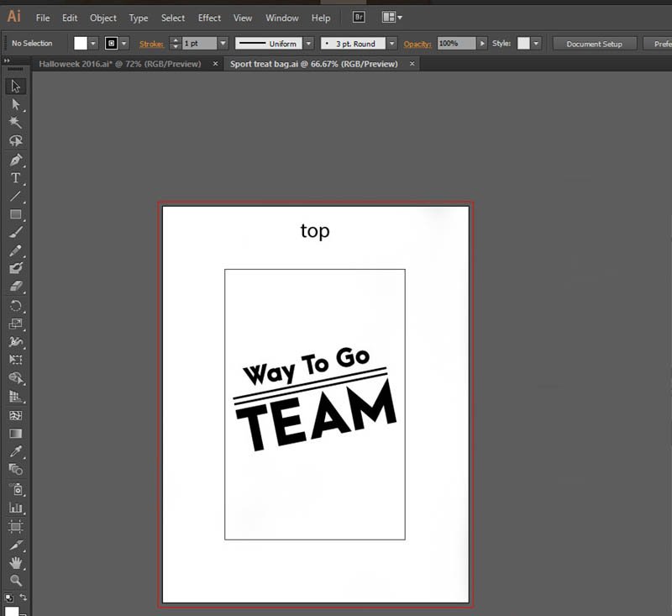672x616 pixels.
Task: Click the orange Opacity link
Action: click(x=417, y=44)
